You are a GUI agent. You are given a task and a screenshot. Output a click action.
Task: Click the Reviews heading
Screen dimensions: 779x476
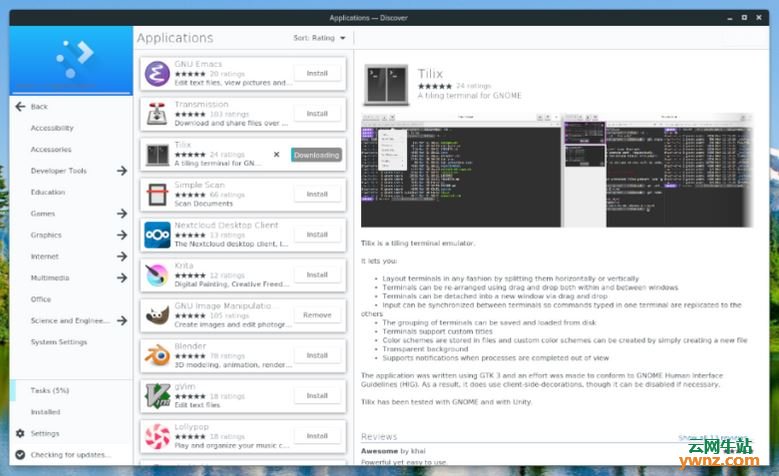[379, 436]
